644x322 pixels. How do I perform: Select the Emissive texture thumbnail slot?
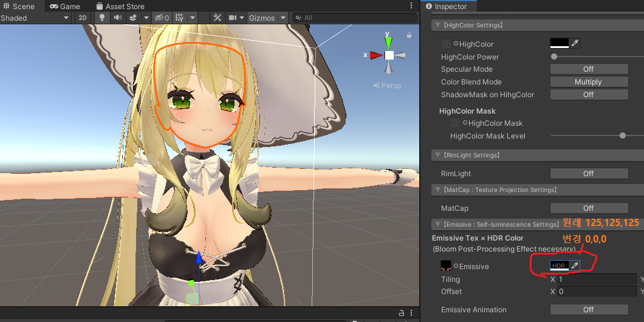pyautogui.click(x=445, y=265)
